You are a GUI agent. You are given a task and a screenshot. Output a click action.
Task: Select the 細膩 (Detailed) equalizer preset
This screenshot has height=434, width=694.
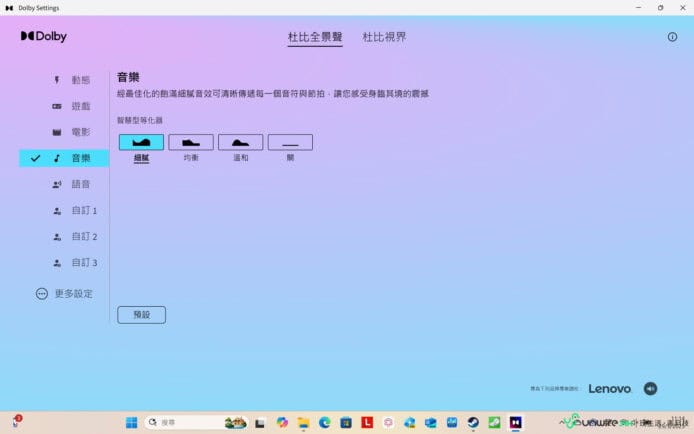click(141, 142)
